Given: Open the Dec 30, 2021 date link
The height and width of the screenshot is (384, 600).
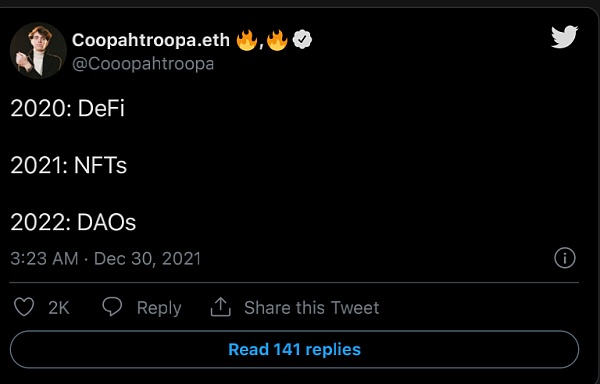Looking at the screenshot, I should click(147, 259).
